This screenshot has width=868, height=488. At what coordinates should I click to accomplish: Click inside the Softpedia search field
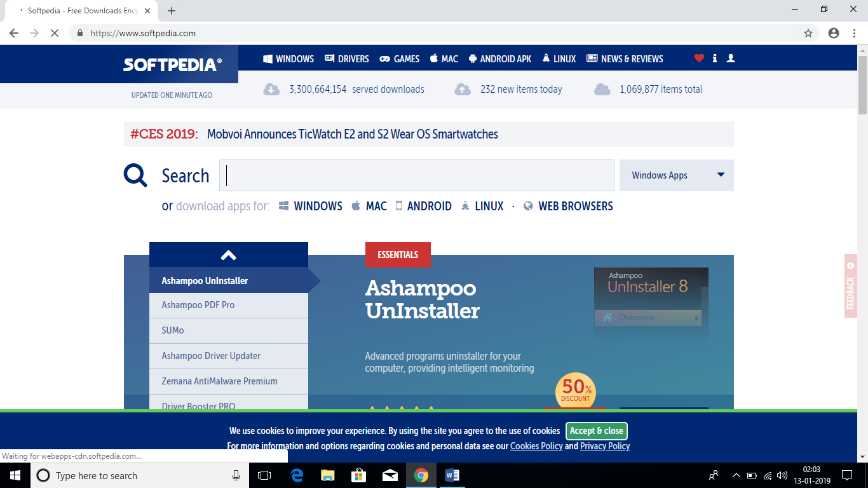pos(416,175)
